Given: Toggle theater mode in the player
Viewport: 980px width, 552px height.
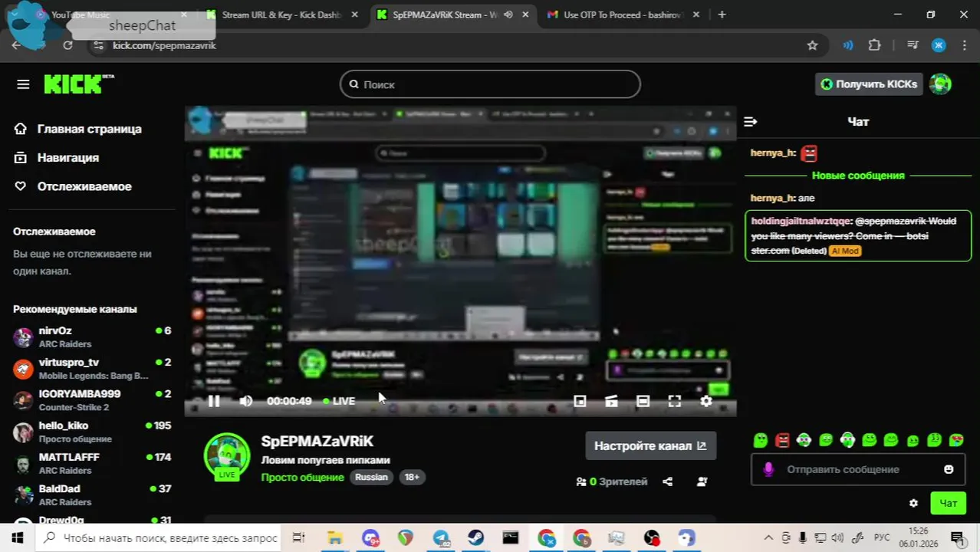Looking at the screenshot, I should point(643,401).
